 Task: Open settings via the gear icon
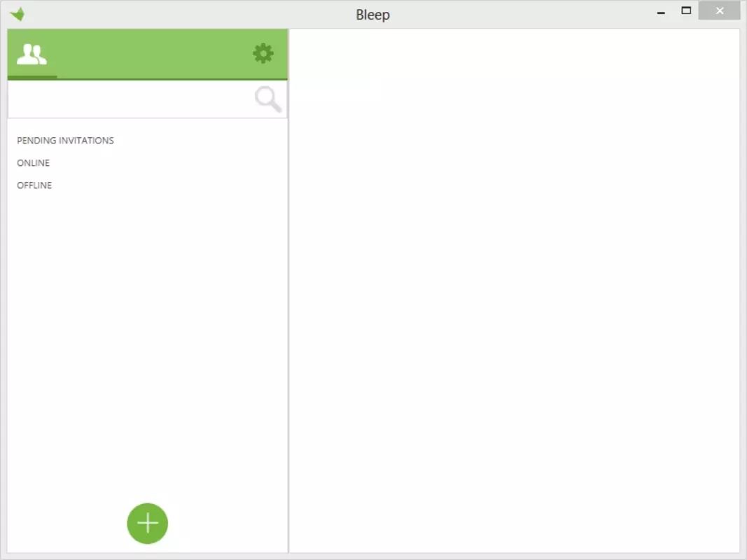(263, 53)
